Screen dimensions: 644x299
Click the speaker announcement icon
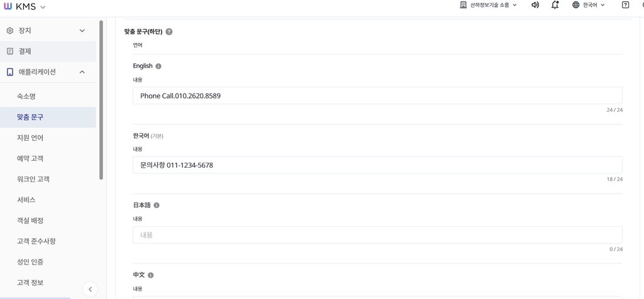535,5
